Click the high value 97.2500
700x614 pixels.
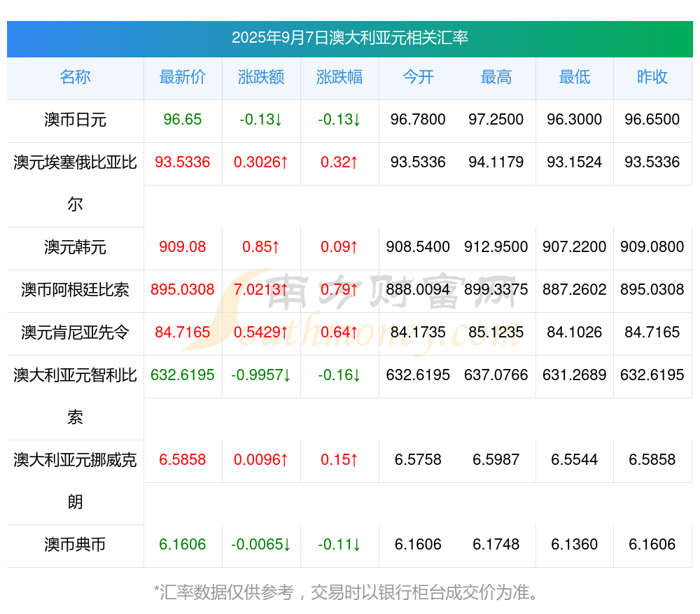pos(496,120)
